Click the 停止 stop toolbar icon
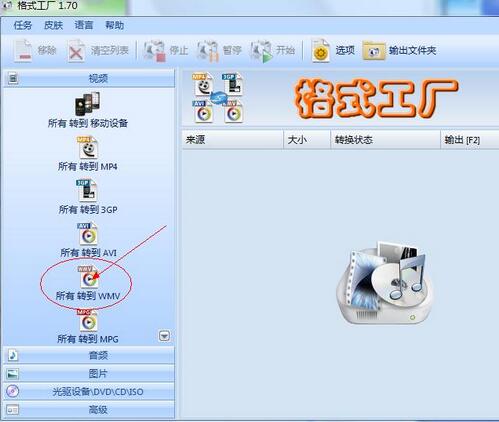The width and height of the screenshot is (499, 422). 155,51
